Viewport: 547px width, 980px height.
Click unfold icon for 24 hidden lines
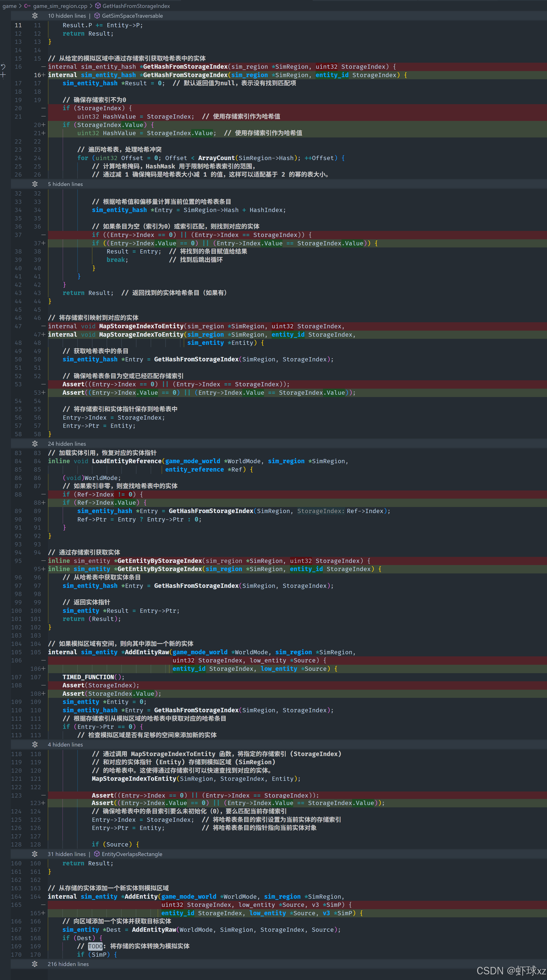coord(35,444)
